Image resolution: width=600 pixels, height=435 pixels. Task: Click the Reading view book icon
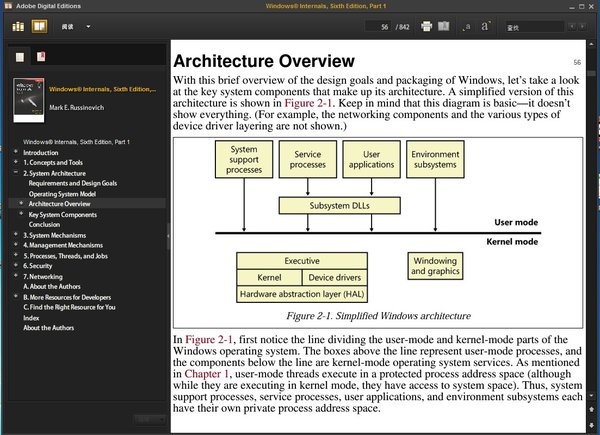[38, 26]
